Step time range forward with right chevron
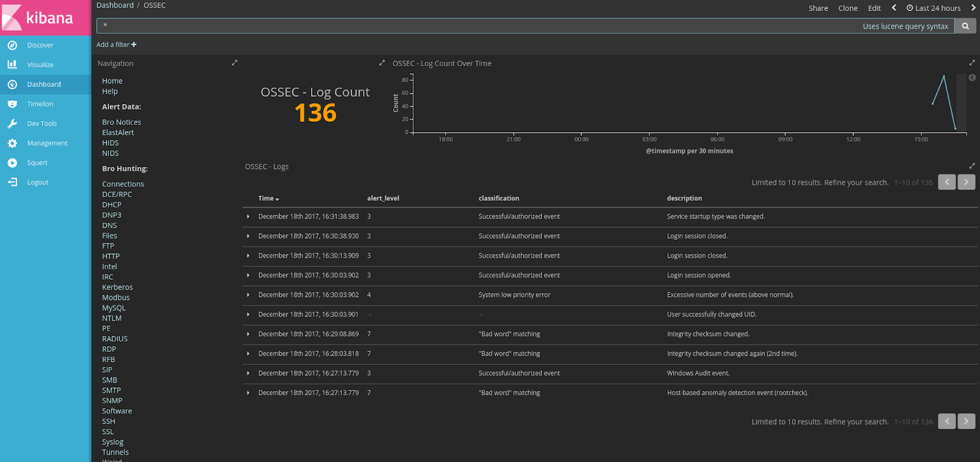This screenshot has width=980, height=462. coord(973,8)
